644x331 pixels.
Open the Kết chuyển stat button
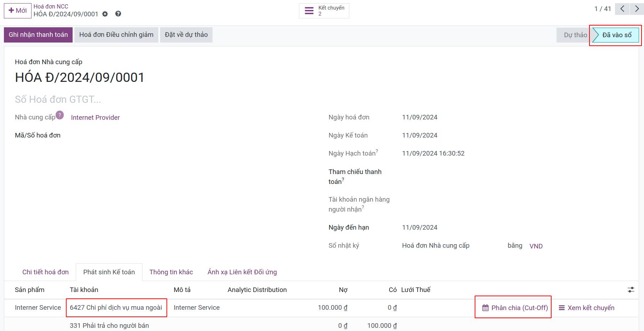click(324, 11)
